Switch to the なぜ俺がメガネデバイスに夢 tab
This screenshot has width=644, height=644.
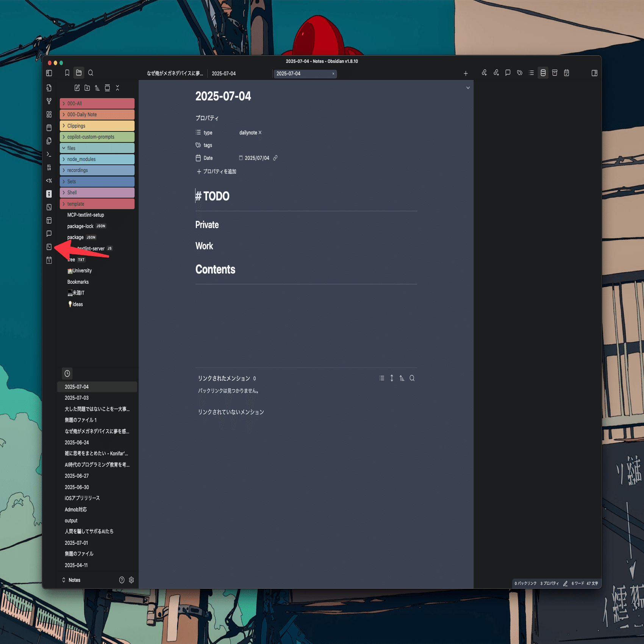[x=175, y=73]
